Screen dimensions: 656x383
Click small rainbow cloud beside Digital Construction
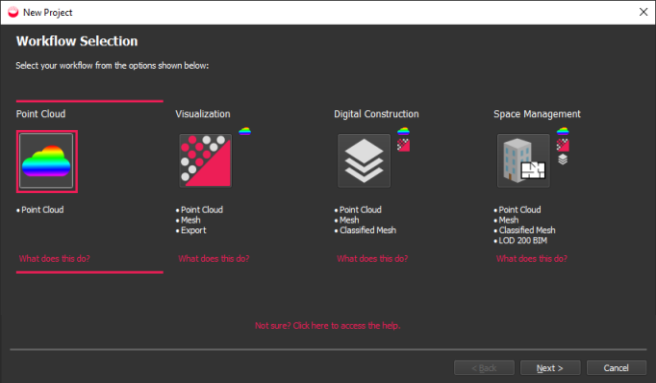pos(403,131)
